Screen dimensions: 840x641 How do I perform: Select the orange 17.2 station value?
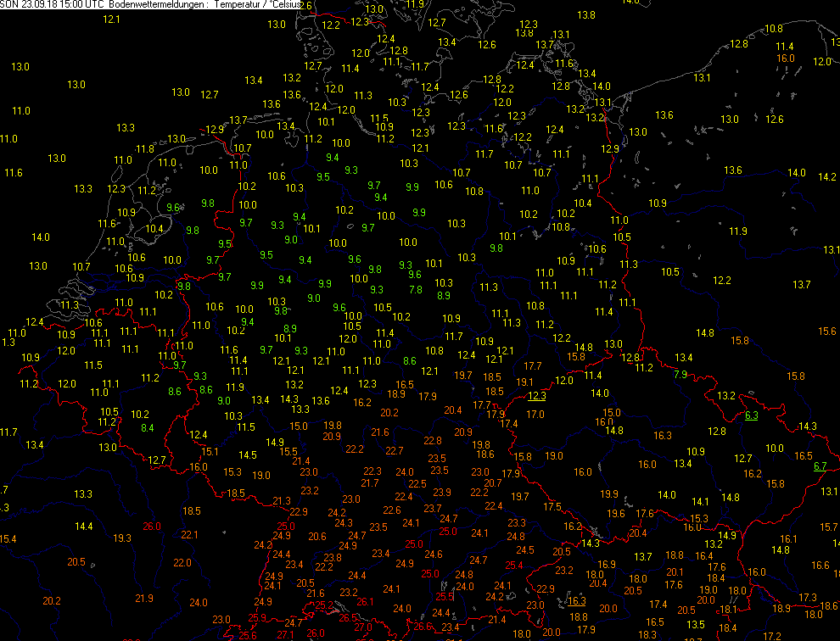click(772, 636)
